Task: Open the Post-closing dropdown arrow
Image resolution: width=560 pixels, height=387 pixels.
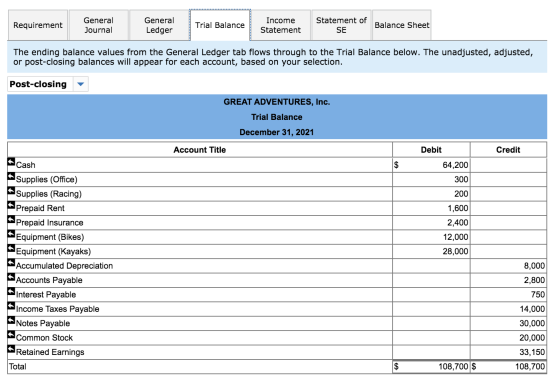Action: pos(81,84)
